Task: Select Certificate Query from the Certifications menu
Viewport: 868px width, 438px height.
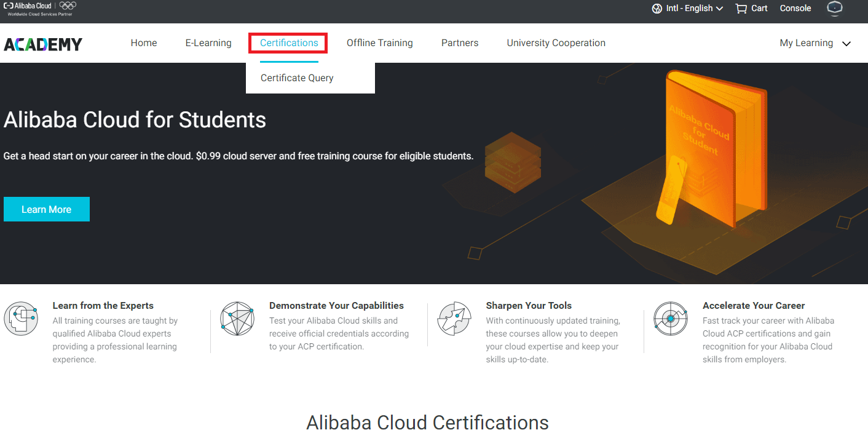Action: [297, 78]
